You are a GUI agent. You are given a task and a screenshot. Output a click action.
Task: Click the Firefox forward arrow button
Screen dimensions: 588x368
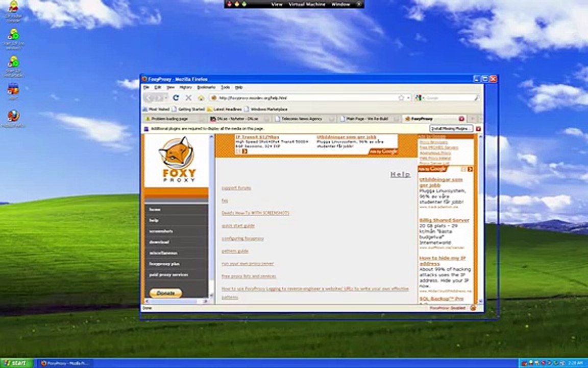click(x=159, y=98)
